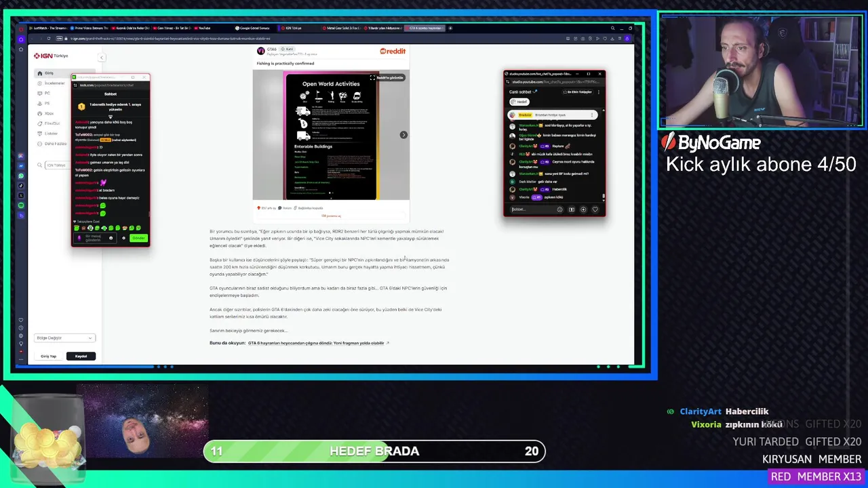Open the YouTube live chat three-dot menu
This screenshot has height=488, width=868.
[x=599, y=92]
